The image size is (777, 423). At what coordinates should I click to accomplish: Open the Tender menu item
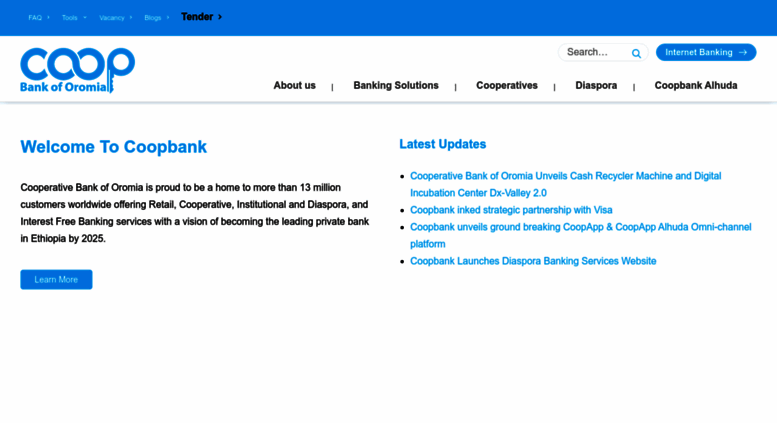click(197, 17)
